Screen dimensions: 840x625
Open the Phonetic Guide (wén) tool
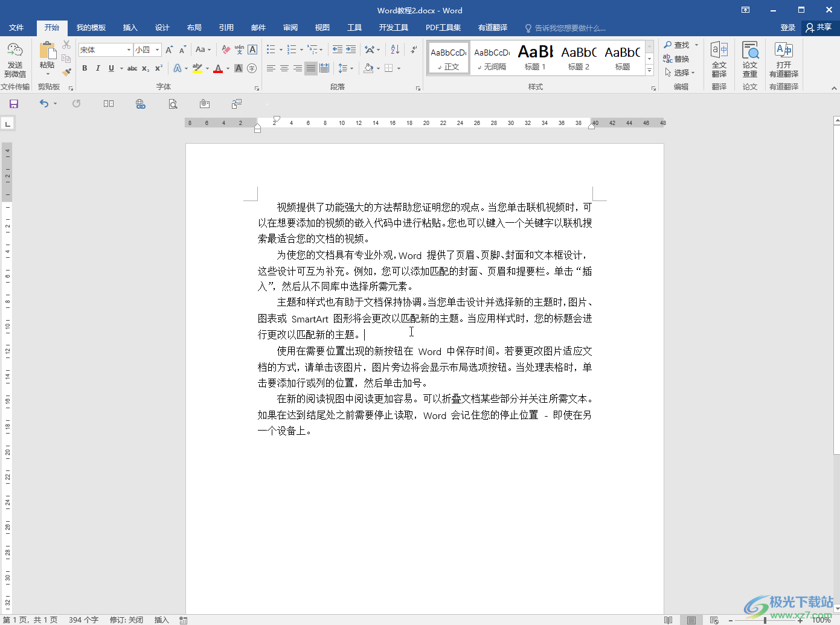(x=239, y=50)
